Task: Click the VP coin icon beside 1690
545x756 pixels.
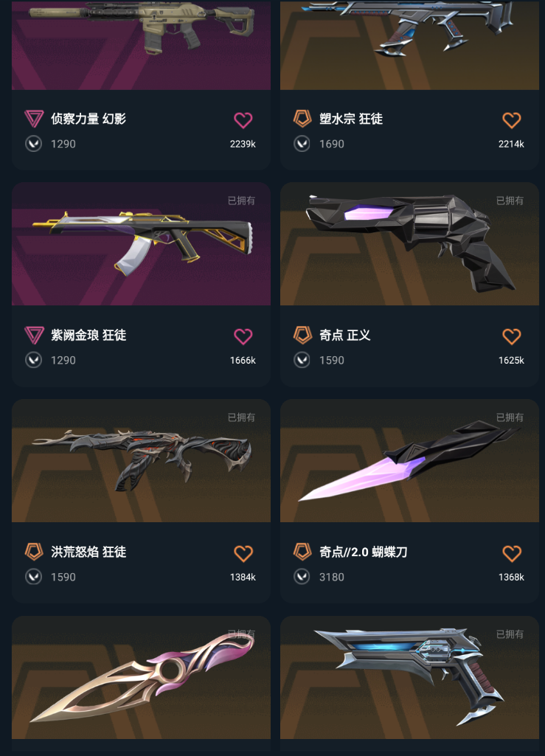Action: [x=302, y=144]
